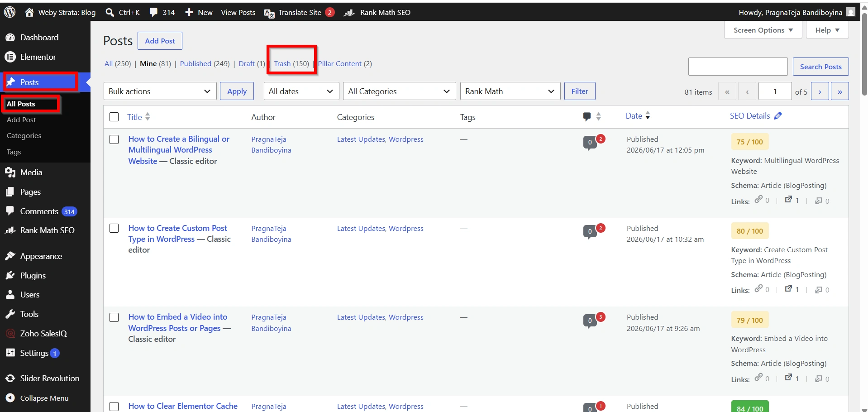Open the Users person icon

click(x=10, y=295)
